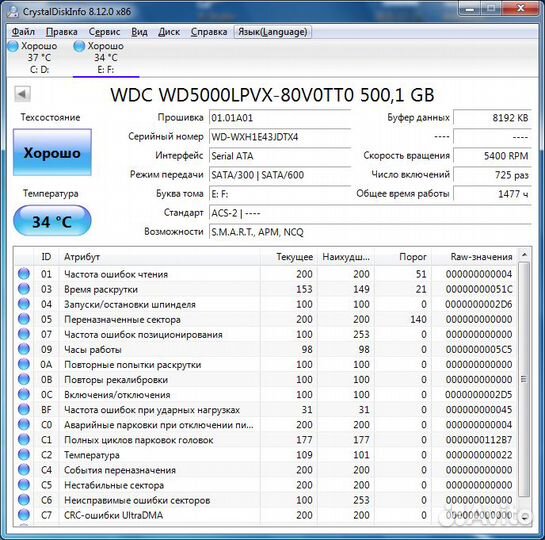545x540 pixels.
Task: Open the Диск menu
Action: pos(169,32)
